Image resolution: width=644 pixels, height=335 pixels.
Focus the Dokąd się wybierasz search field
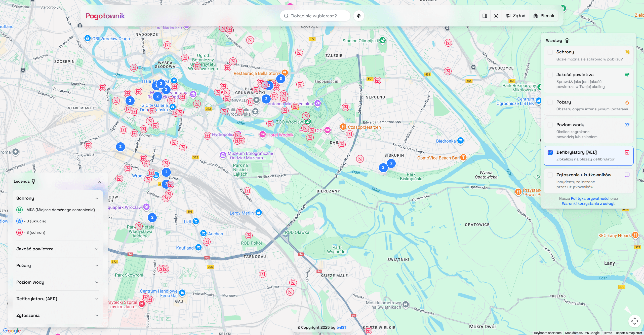click(315, 16)
